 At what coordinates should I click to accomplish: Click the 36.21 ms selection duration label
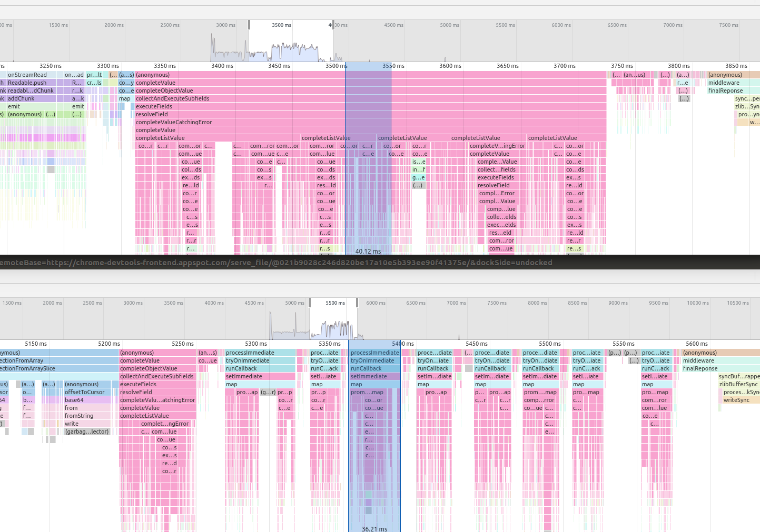pyautogui.click(x=374, y=529)
